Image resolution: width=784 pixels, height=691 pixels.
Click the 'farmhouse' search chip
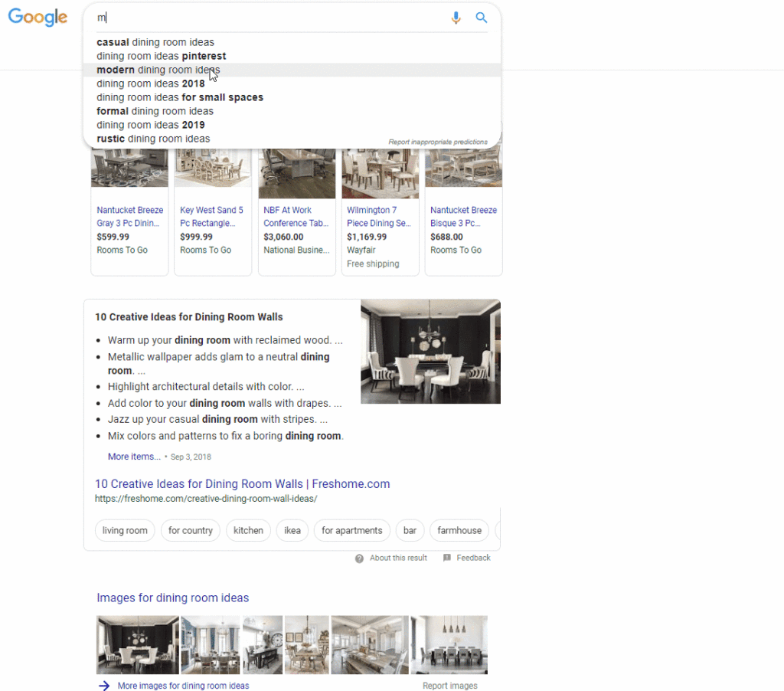(x=459, y=530)
